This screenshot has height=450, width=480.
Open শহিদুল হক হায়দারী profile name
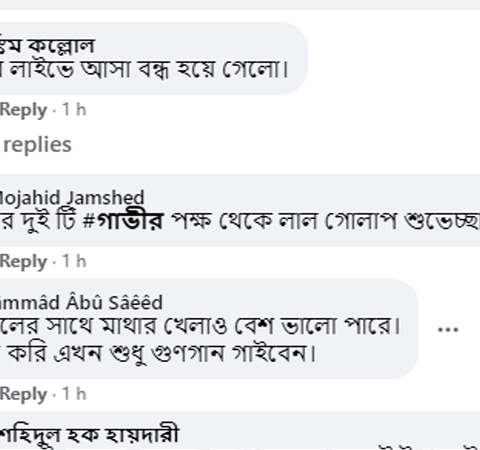89,434
